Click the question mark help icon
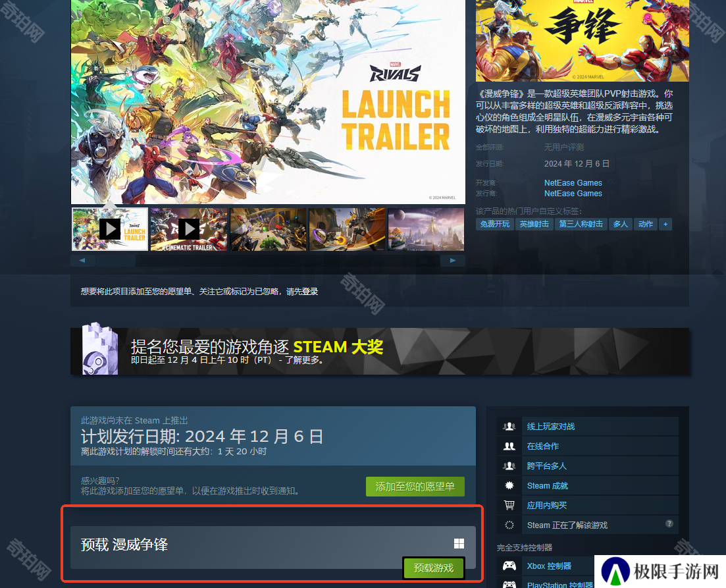 click(669, 523)
